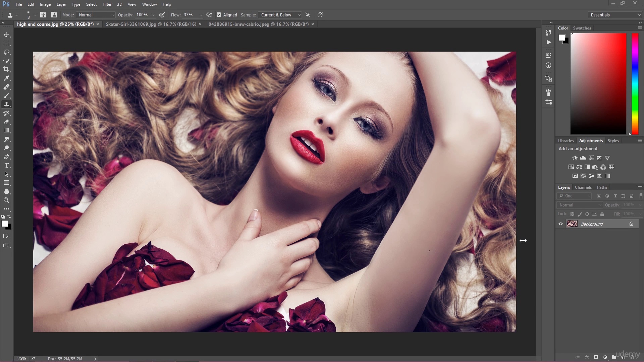Open the Image menu

click(45, 4)
